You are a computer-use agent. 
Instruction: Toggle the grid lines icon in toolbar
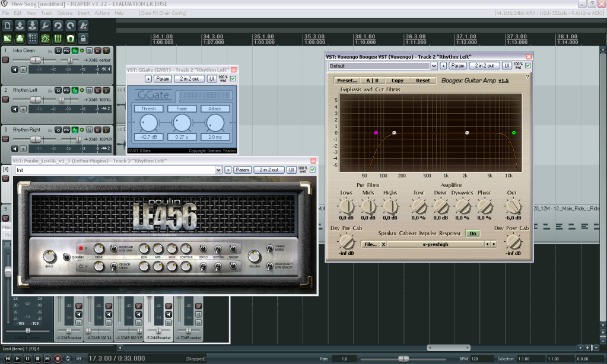pyautogui.click(x=58, y=39)
